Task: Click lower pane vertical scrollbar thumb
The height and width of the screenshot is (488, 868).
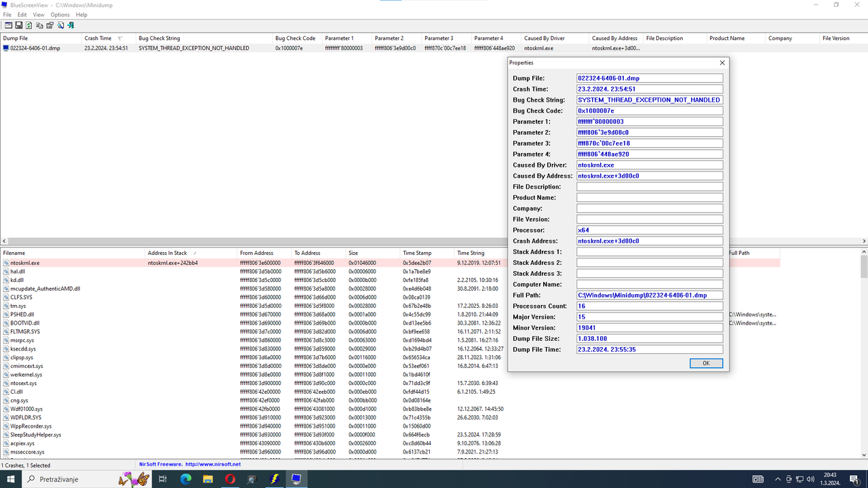Action: 864,266
